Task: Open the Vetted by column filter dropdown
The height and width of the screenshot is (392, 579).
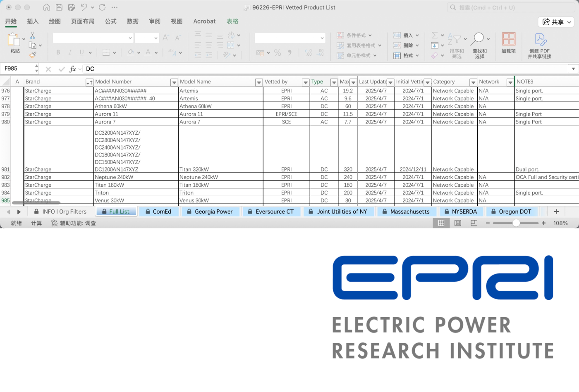Action: click(x=305, y=82)
